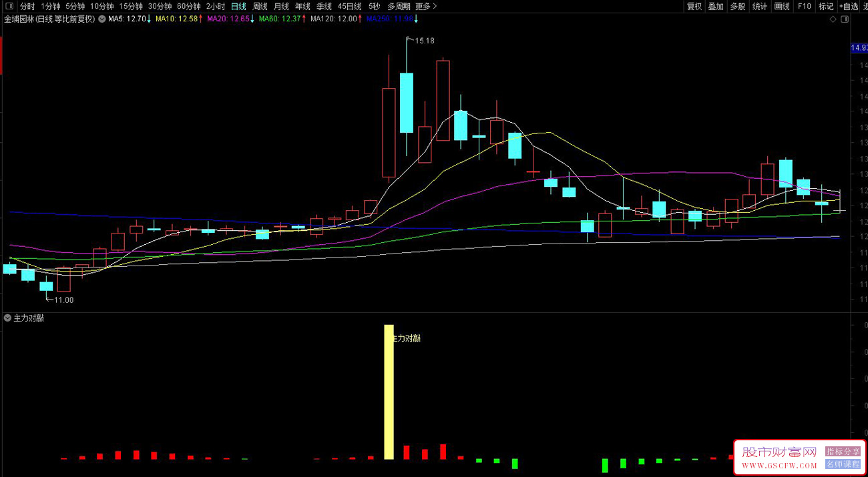Switch to the 5分钟 period tab
Image resolution: width=868 pixels, height=477 pixels.
(x=75, y=6)
